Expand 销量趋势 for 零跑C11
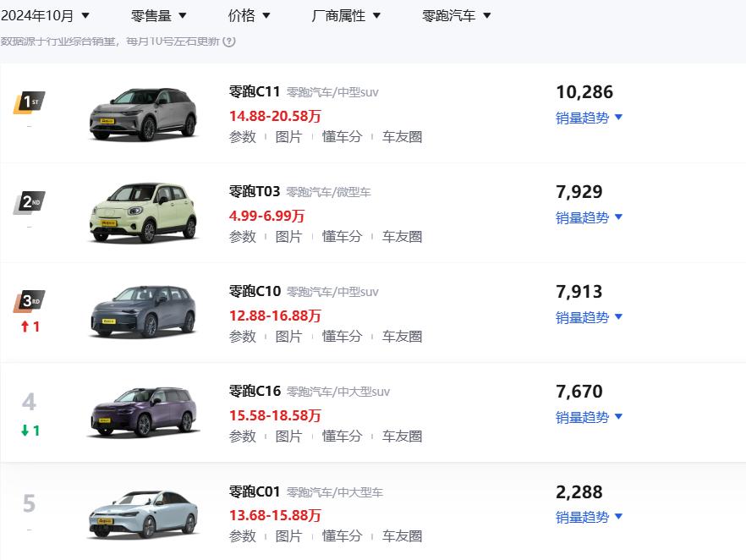Image resolution: width=746 pixels, height=560 pixels. (589, 118)
